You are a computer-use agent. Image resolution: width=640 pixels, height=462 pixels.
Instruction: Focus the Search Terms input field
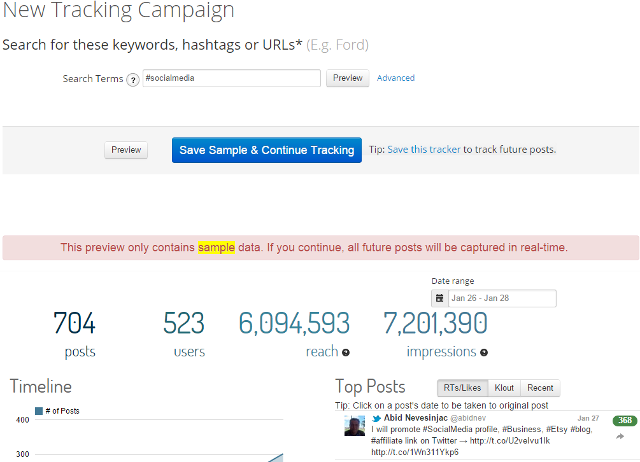point(231,78)
